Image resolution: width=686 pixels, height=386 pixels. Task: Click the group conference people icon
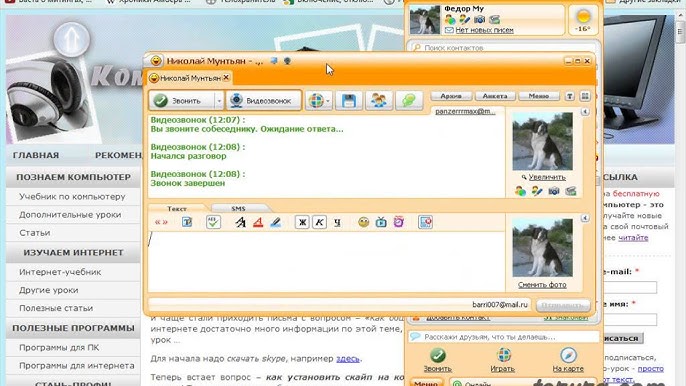pos(378,101)
